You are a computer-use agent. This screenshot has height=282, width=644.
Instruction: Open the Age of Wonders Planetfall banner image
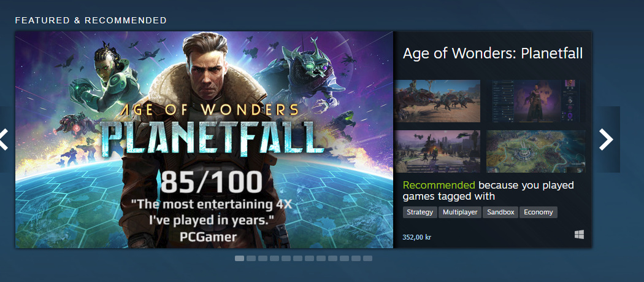(204, 139)
